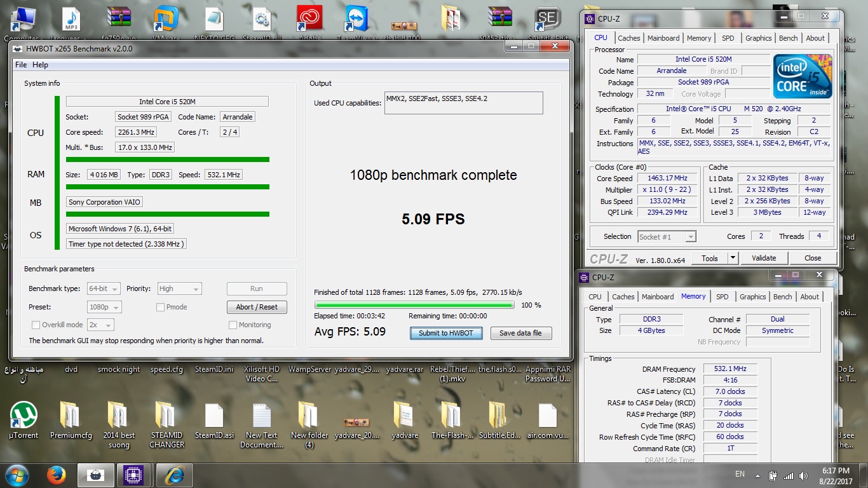Click the Tools button in CPU-Z
Image resolution: width=868 pixels, height=488 pixels.
[x=710, y=258]
